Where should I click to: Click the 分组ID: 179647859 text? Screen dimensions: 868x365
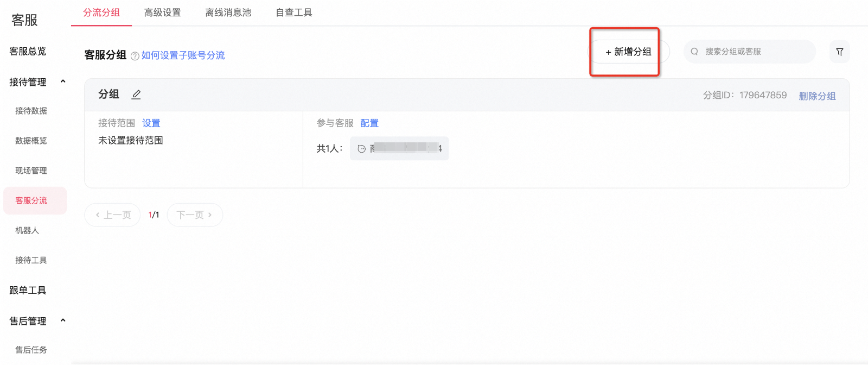pos(745,95)
